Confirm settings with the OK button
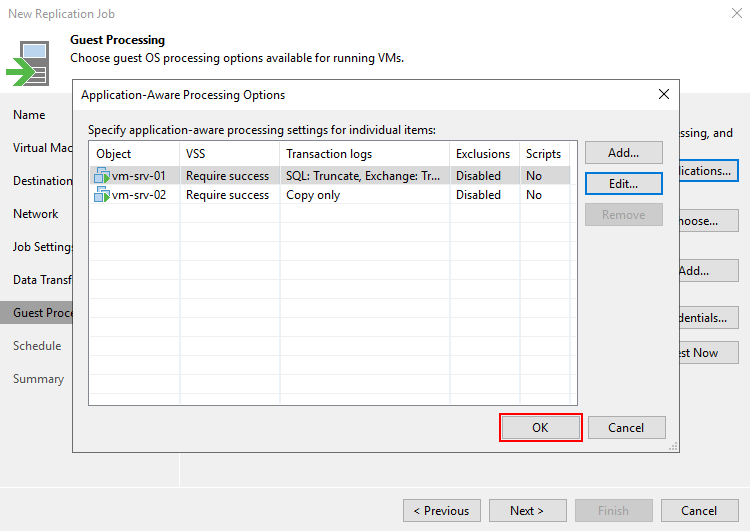This screenshot has height=531, width=750. click(x=540, y=428)
